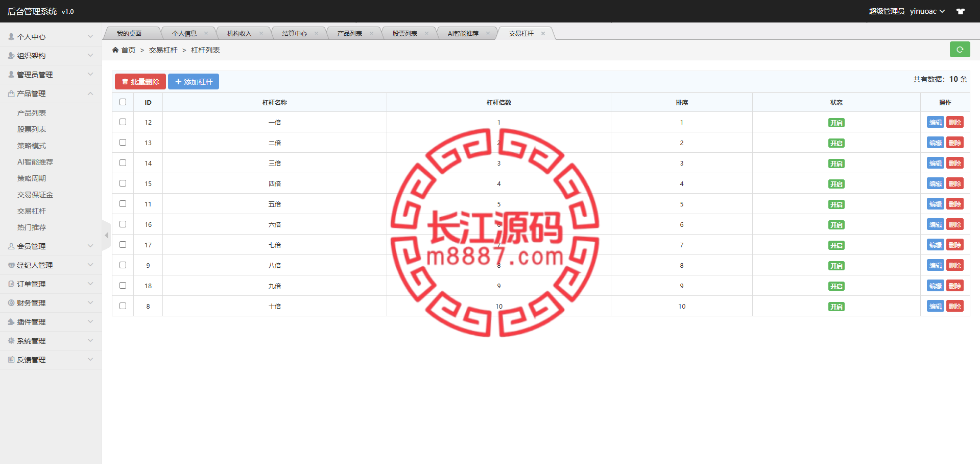Close the 产品列表 tab
980x464 pixels.
(x=372, y=34)
